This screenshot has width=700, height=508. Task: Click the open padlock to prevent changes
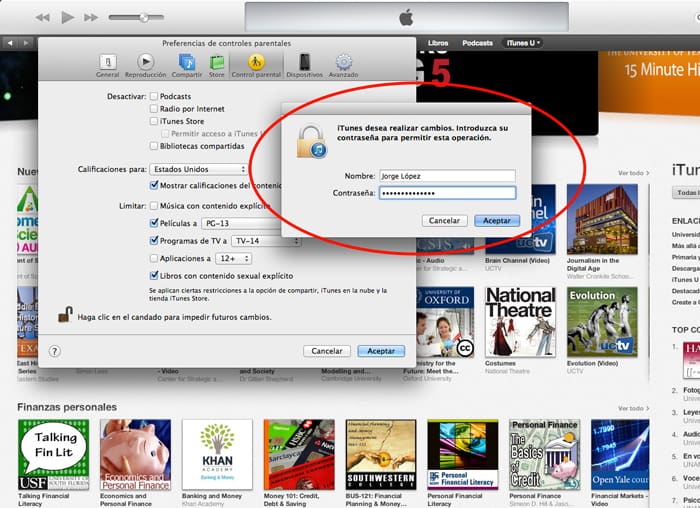pos(65,314)
